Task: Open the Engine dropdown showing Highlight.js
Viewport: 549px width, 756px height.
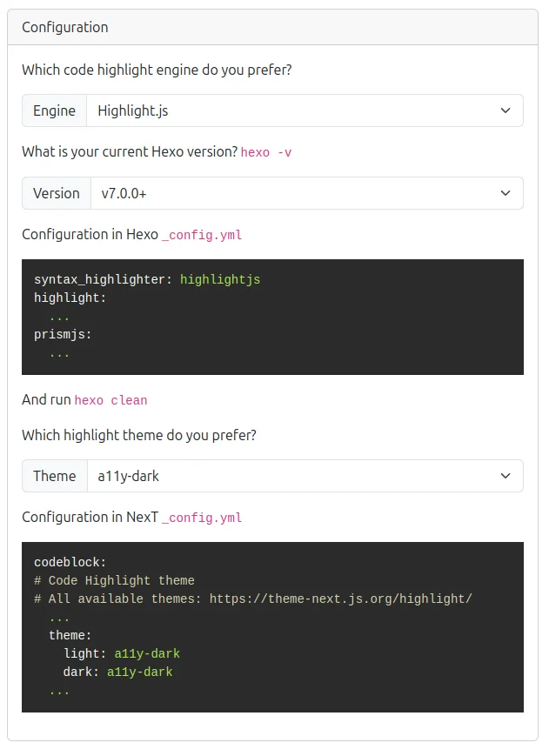Action: (305, 110)
